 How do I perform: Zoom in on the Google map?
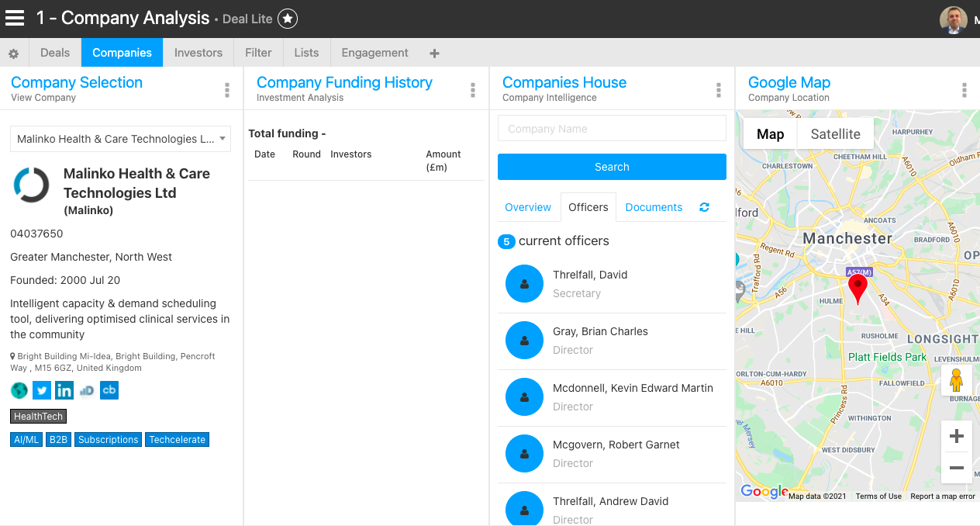[956, 437]
